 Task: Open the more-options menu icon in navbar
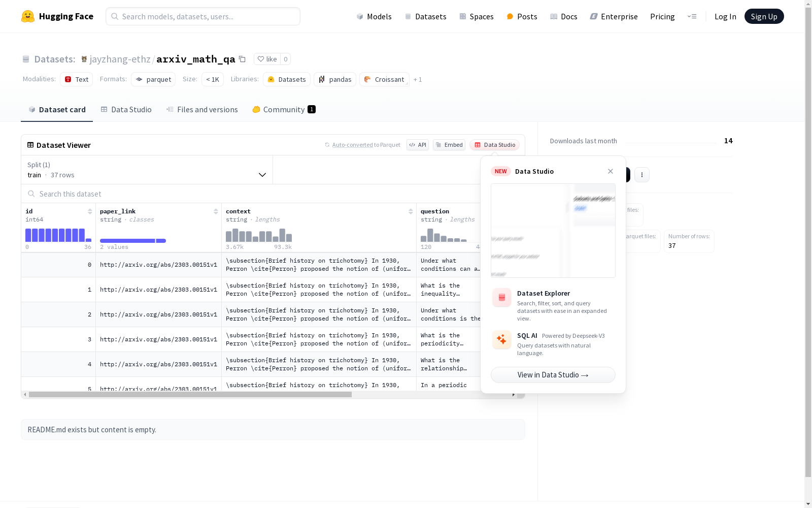click(x=692, y=16)
